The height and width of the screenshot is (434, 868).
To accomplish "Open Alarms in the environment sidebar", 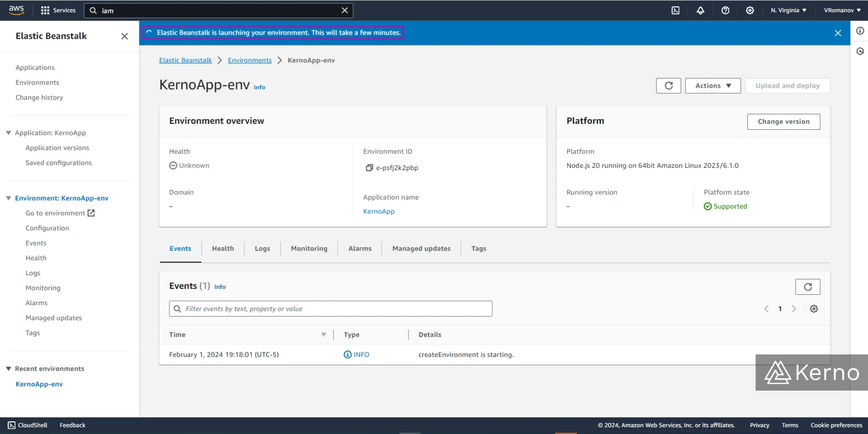I will coord(37,303).
